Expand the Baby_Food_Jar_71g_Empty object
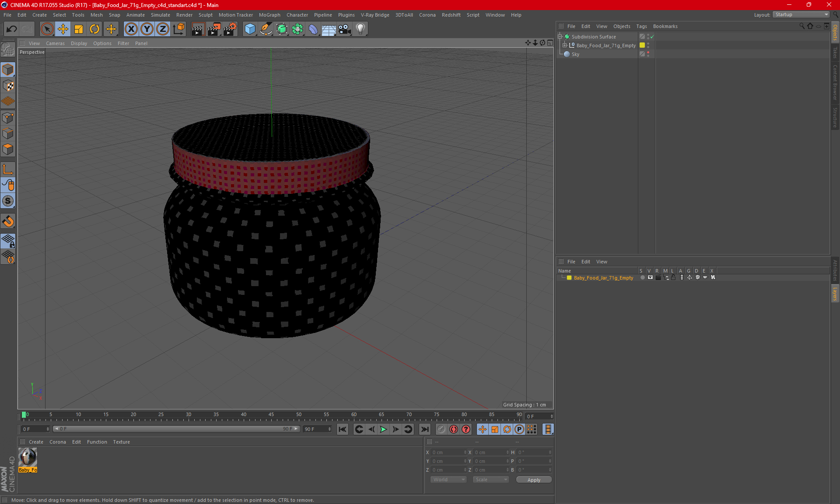Viewport: 840px width, 504px height. click(x=565, y=45)
